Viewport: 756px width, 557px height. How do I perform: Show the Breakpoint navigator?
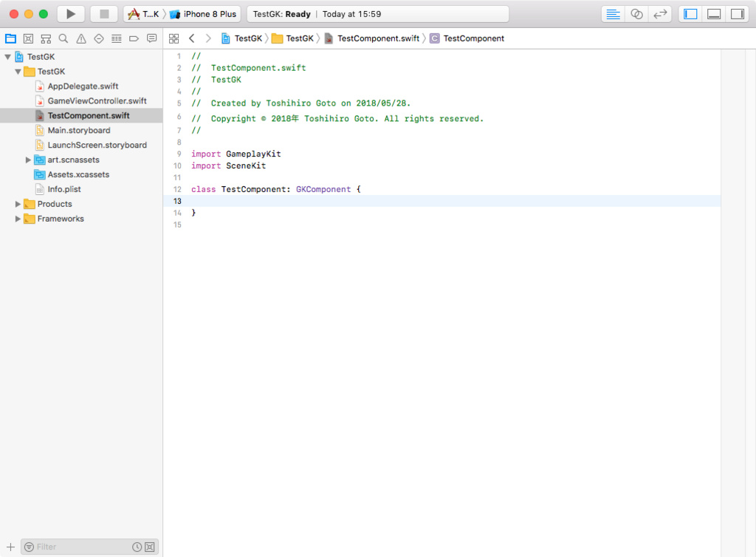[x=134, y=38]
